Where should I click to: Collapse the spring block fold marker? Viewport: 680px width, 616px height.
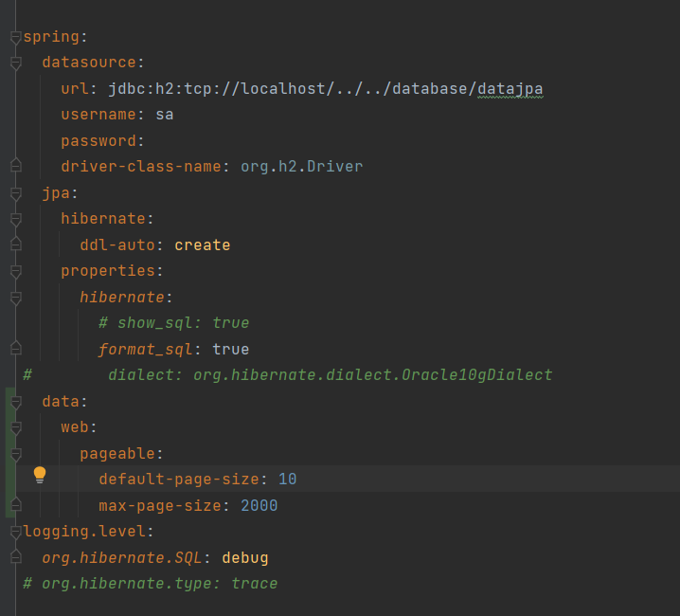click(15, 37)
